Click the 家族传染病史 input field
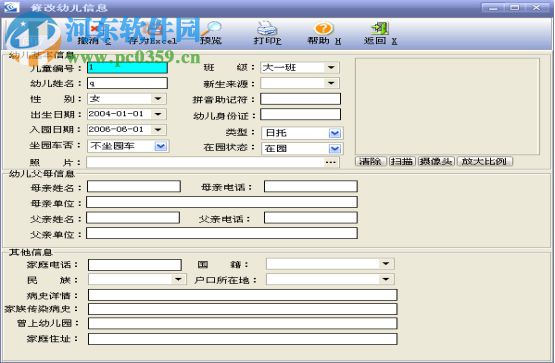Viewport: 555px width, 363px height. (x=243, y=309)
